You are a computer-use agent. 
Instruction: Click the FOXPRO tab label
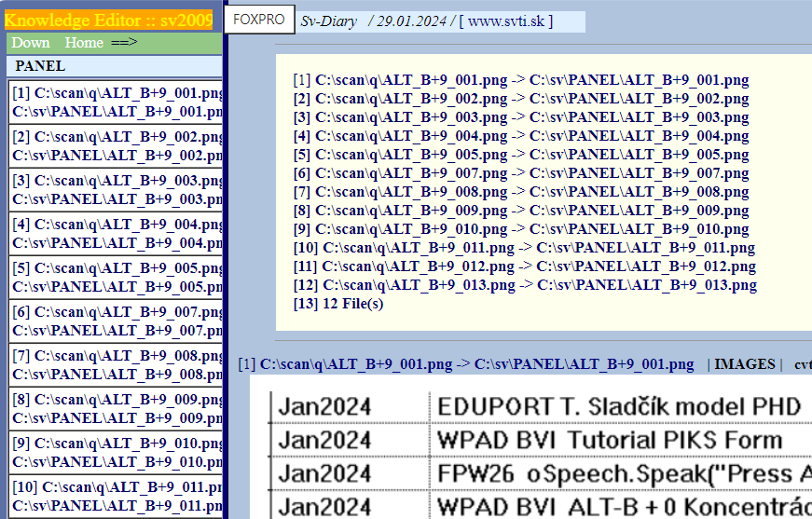pos(259,20)
